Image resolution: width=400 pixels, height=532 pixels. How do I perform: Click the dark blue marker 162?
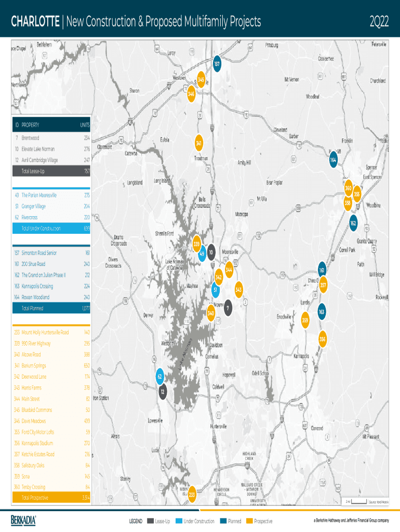[x=353, y=223]
